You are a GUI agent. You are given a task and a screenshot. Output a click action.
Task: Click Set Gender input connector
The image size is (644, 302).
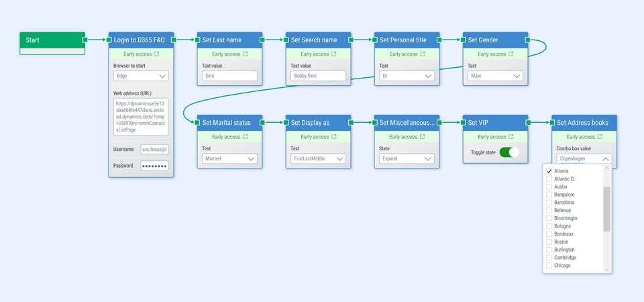(x=464, y=40)
